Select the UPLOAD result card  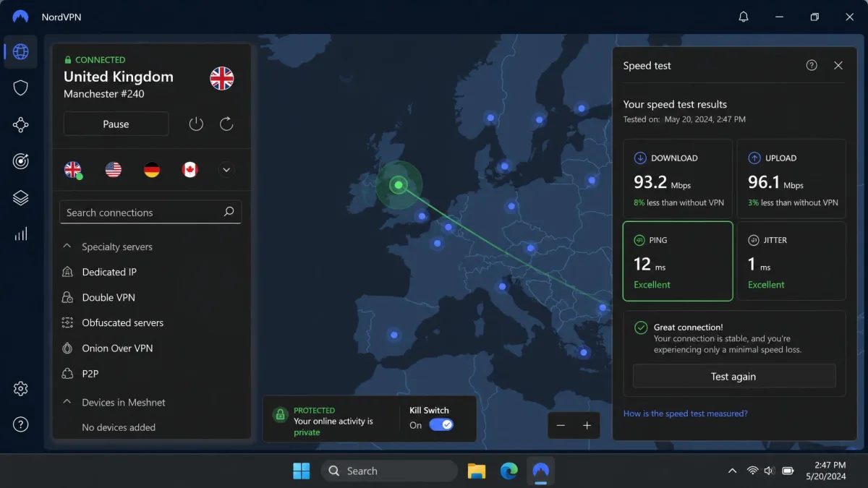[x=791, y=179]
